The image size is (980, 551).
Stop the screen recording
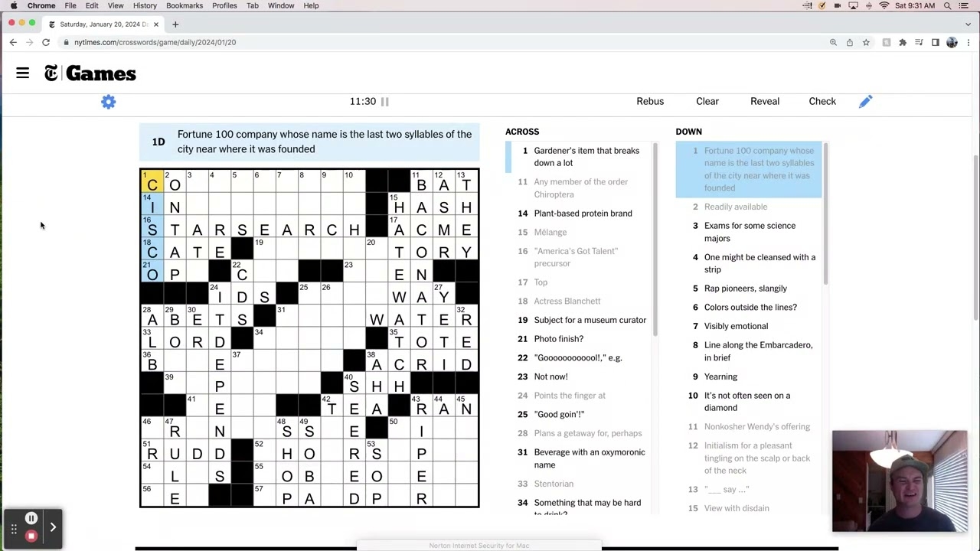pyautogui.click(x=31, y=536)
